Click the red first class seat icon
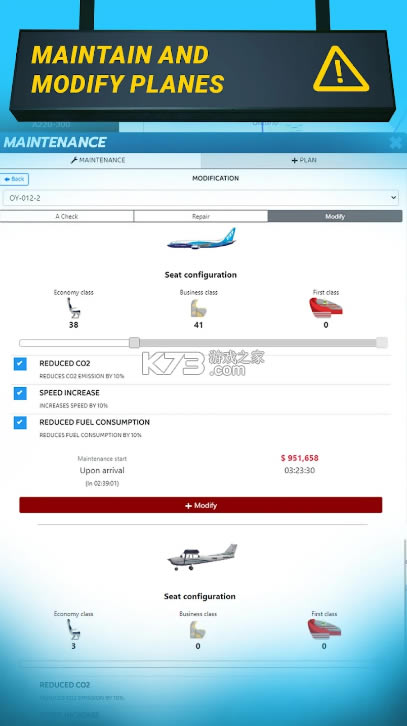 [x=326, y=307]
